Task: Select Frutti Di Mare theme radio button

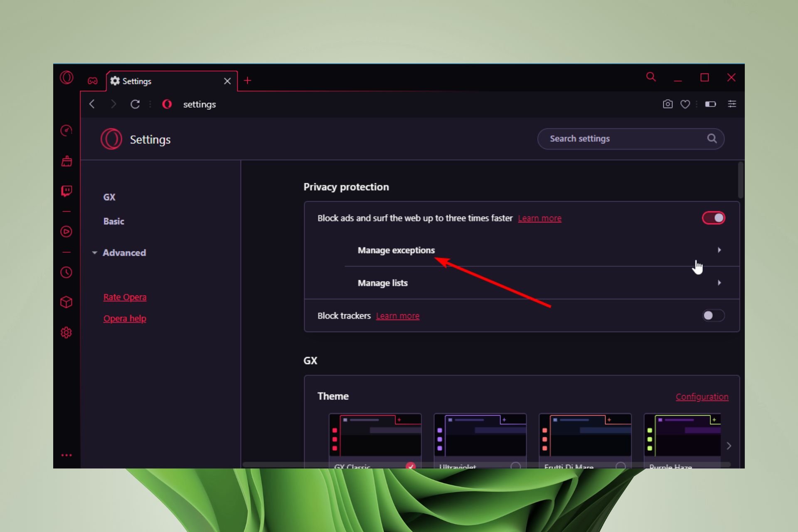Action: (x=621, y=465)
